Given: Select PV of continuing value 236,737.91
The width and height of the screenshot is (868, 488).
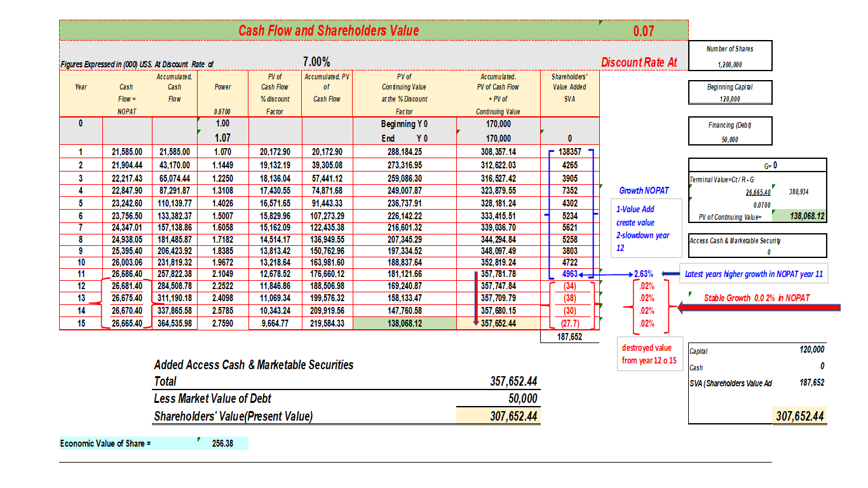Looking at the screenshot, I should tap(404, 203).
